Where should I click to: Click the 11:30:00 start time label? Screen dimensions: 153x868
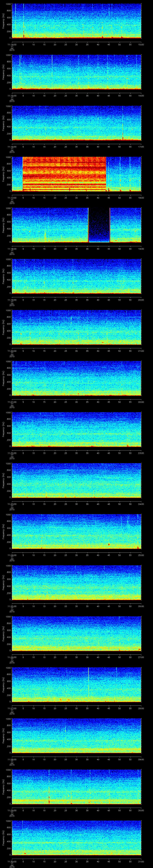(12, 861)
